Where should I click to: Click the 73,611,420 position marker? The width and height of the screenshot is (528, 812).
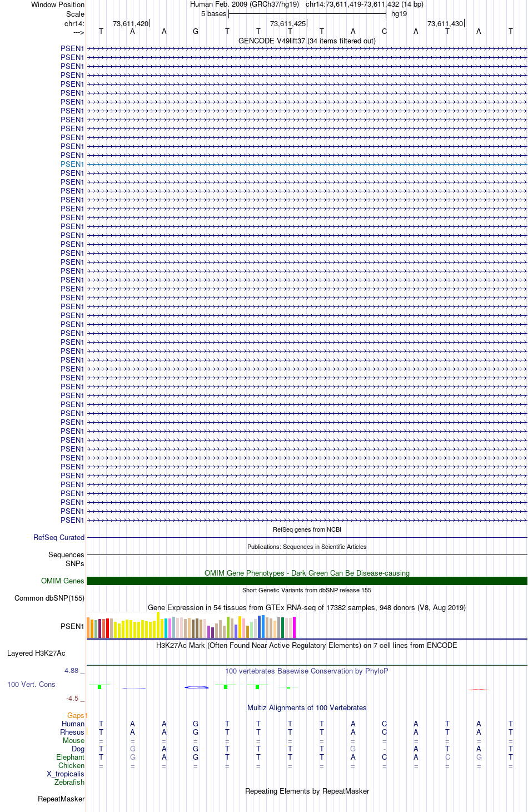131,23
